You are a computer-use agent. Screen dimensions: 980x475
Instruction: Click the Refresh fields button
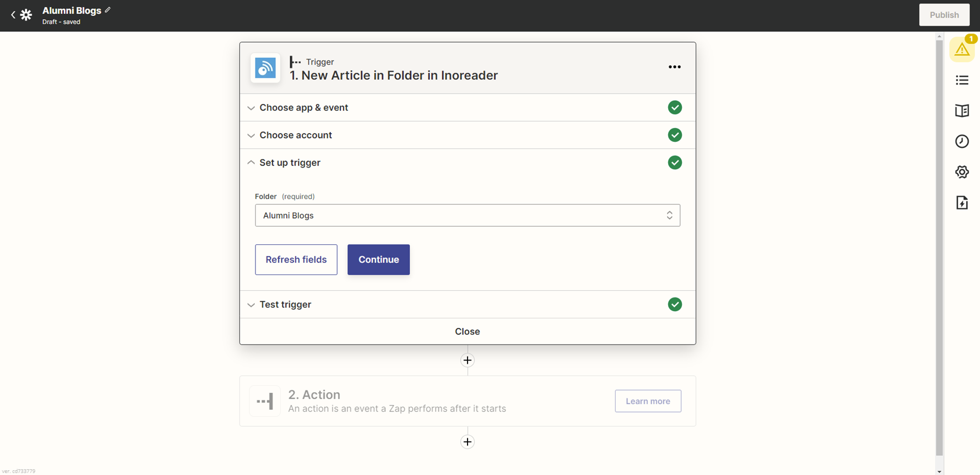(x=296, y=260)
